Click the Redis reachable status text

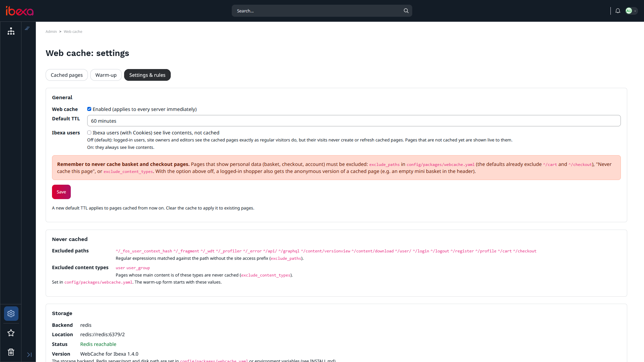pos(98,344)
